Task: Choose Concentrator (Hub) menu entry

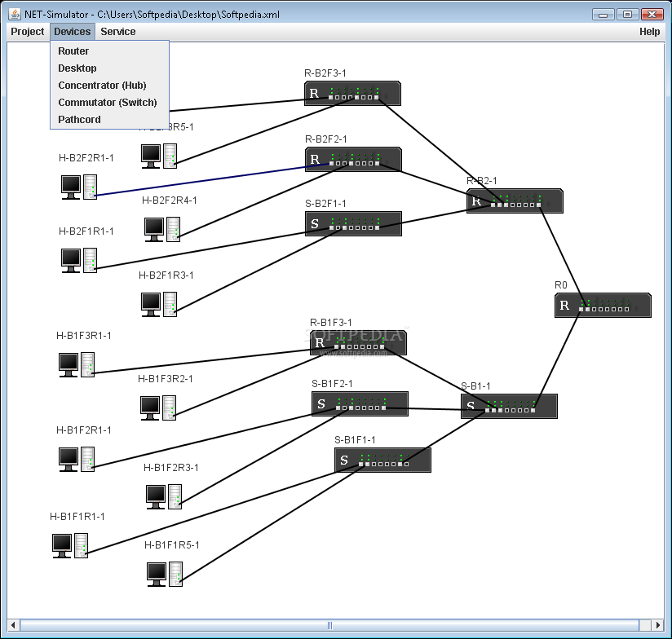Action: pyautogui.click(x=110, y=86)
